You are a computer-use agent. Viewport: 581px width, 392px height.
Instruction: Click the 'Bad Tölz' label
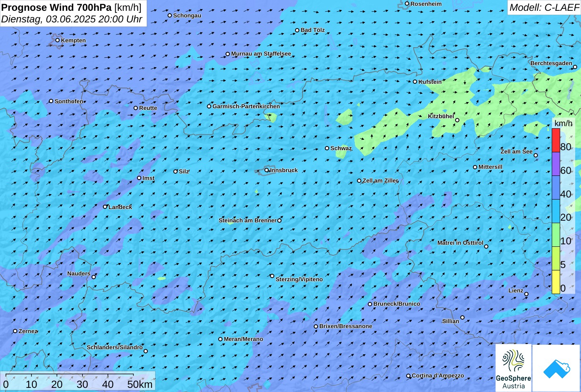tap(312, 30)
